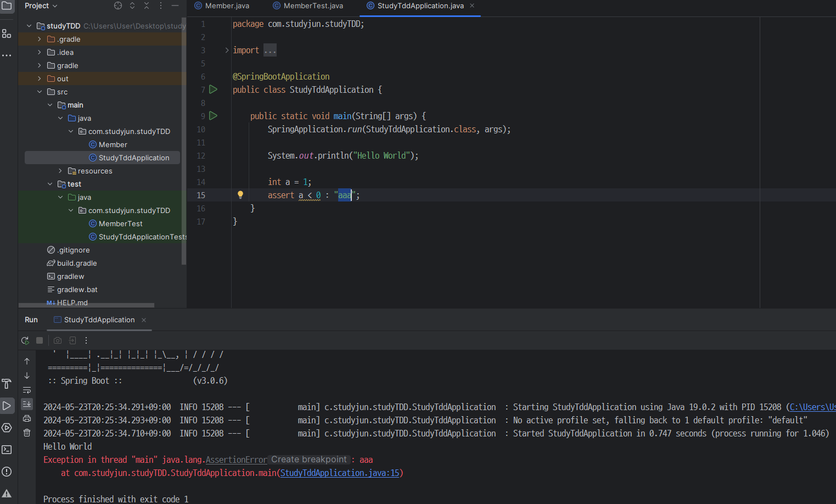
Task: Toggle scroll to end of console
Action: (x=27, y=404)
